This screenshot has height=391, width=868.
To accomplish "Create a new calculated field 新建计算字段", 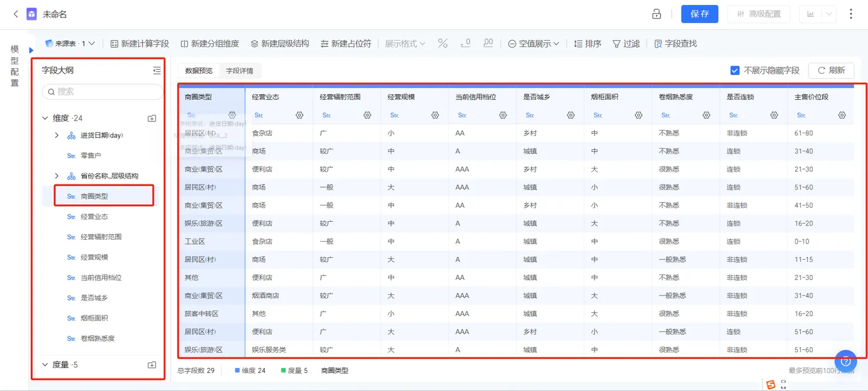I will (139, 43).
